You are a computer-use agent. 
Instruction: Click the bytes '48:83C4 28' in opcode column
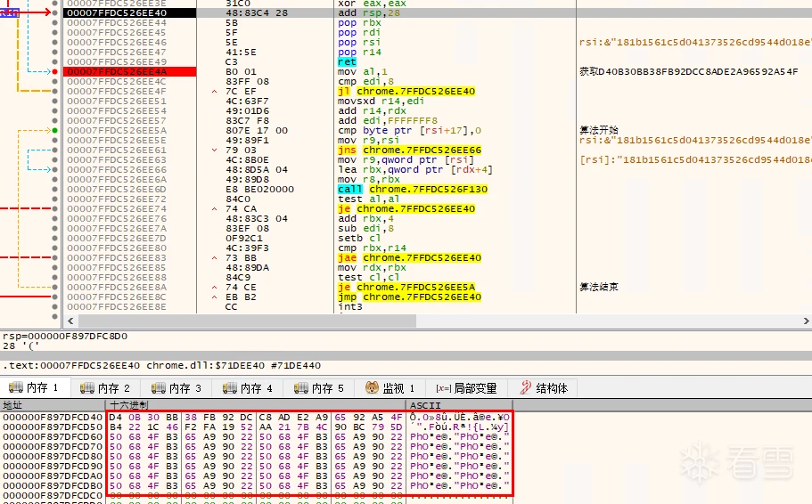[x=257, y=12]
